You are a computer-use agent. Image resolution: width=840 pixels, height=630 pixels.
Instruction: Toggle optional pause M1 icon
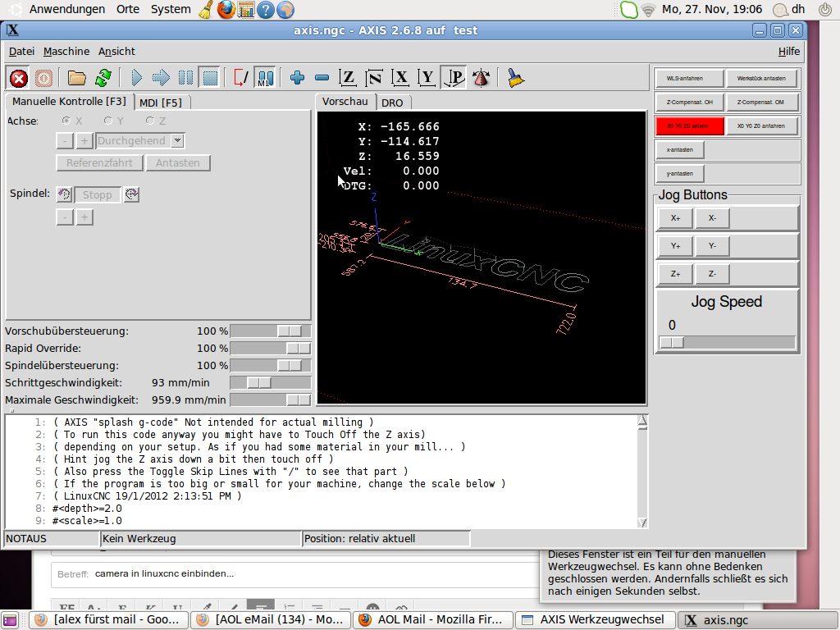(265, 78)
